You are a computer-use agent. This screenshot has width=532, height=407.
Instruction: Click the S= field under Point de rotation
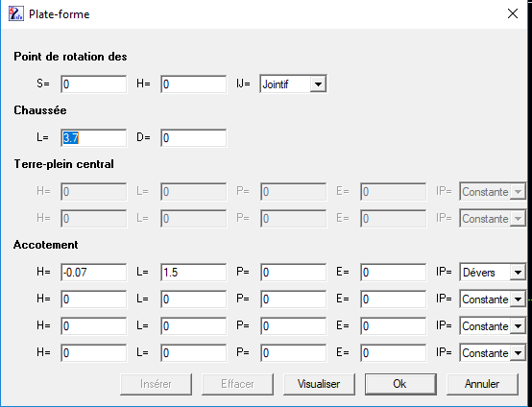[x=94, y=84]
